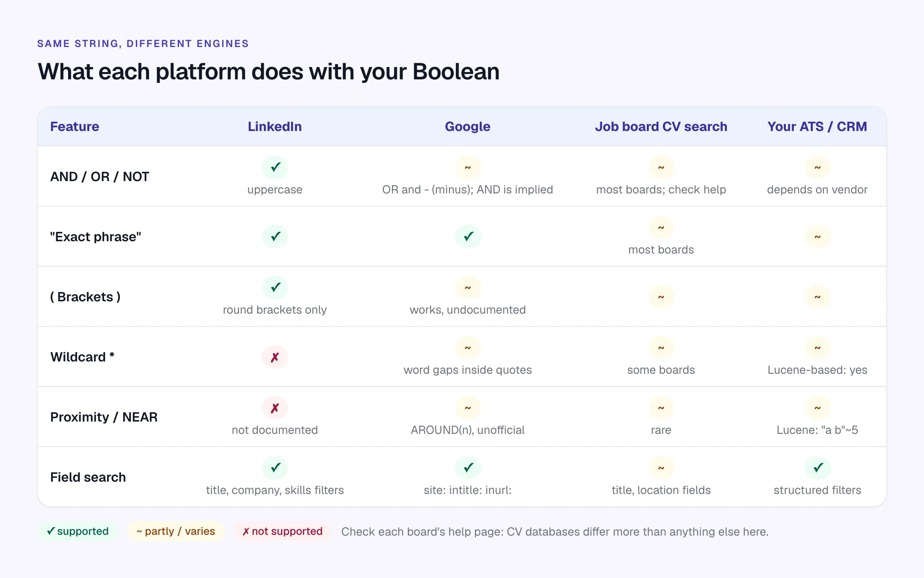
Task: Click 'SAME STRING, DIFFERENT ENGINES' subtitle
Action: coord(143,44)
